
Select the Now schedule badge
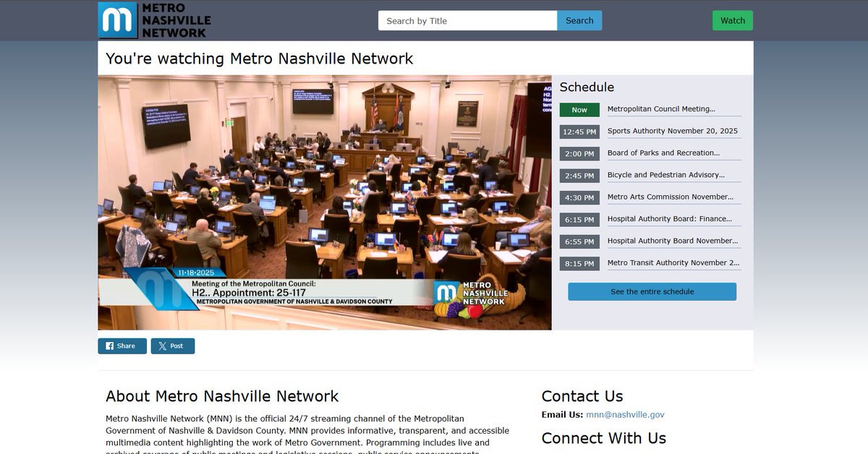(579, 110)
